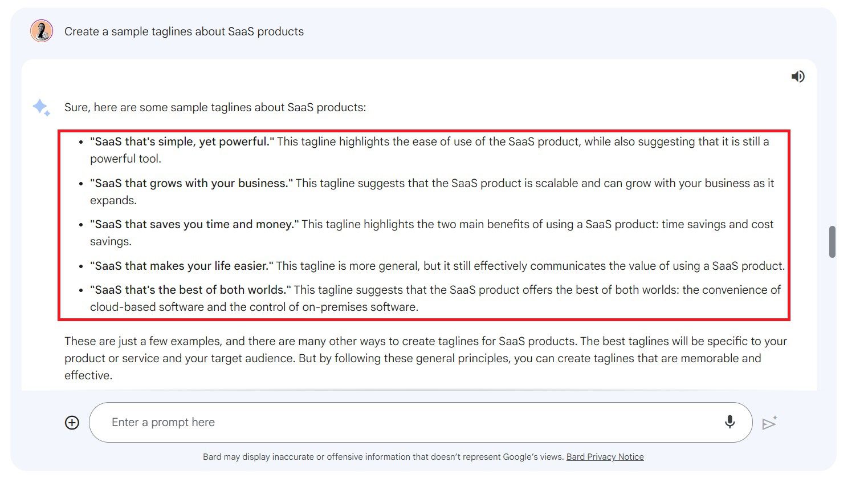This screenshot has width=868, height=478.
Task: Click the bullet point before the first tagline
Action: [81, 142]
